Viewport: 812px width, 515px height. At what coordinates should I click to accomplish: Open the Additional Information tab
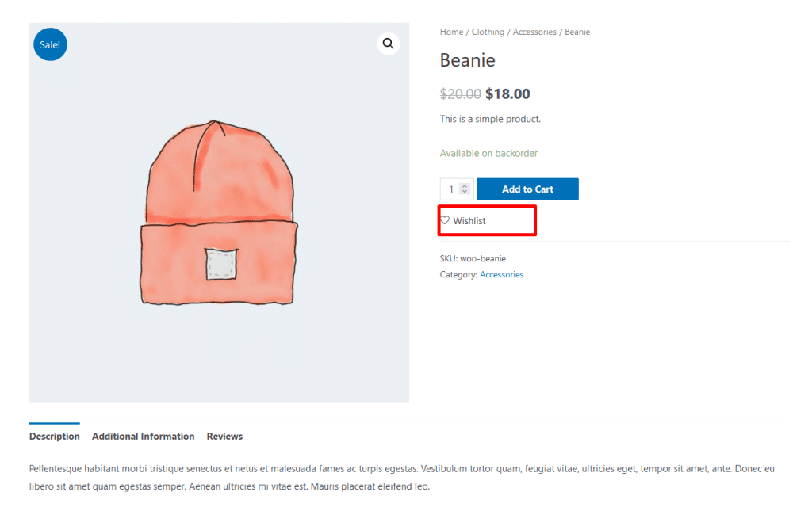pyautogui.click(x=143, y=437)
